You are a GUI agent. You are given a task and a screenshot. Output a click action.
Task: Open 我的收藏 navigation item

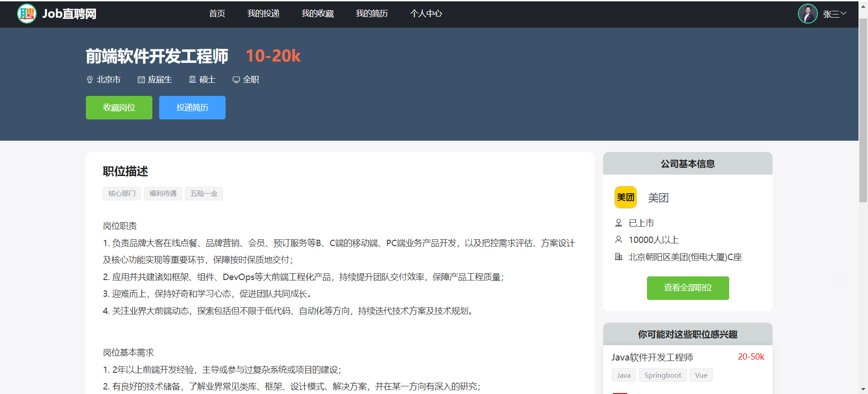318,14
